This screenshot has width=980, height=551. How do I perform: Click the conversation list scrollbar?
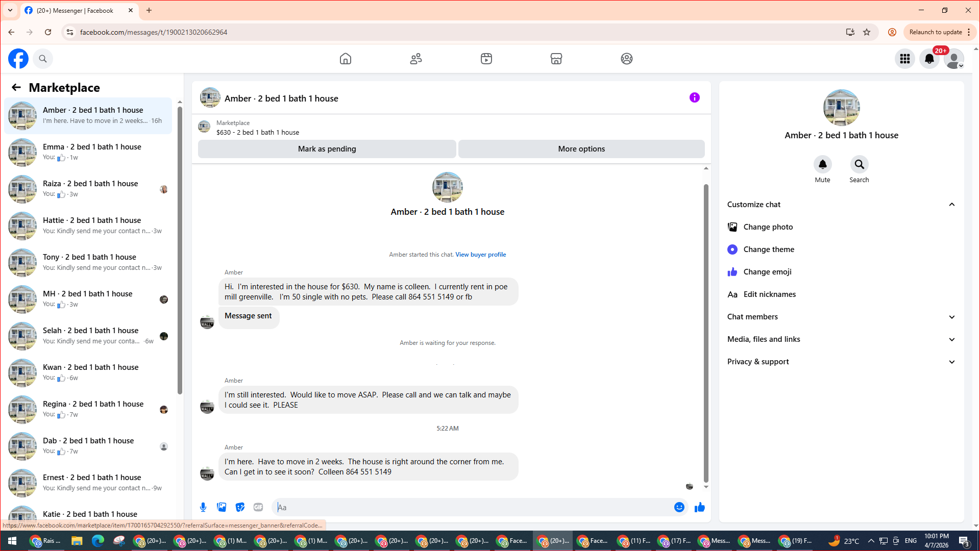[180, 250]
